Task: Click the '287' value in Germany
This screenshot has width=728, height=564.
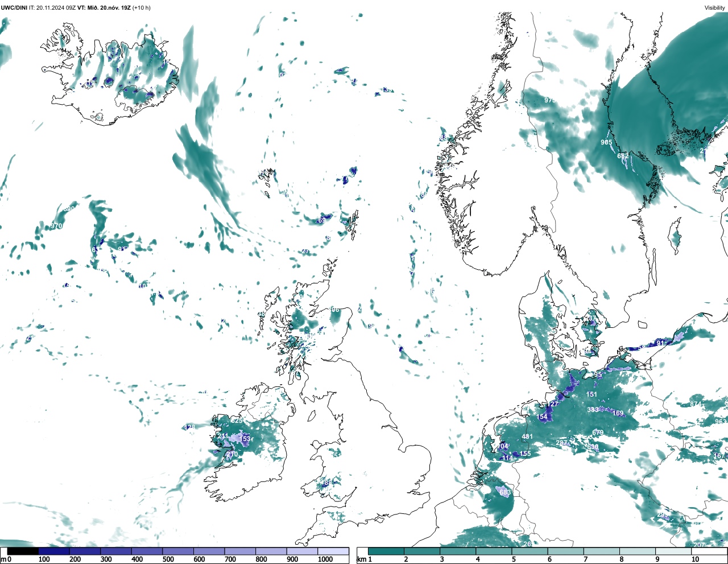Action: [561, 443]
